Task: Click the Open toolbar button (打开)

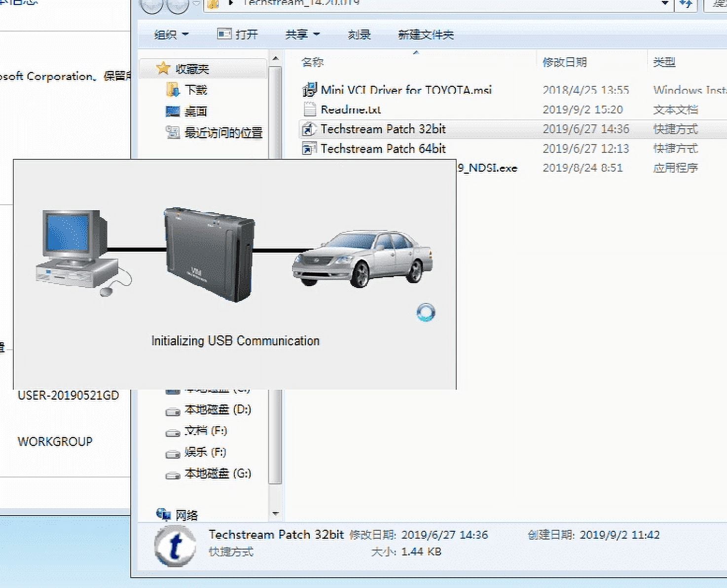Action: (238, 35)
